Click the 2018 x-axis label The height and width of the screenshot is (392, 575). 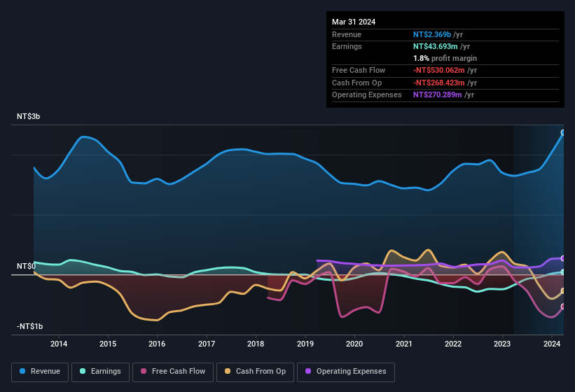pos(256,344)
